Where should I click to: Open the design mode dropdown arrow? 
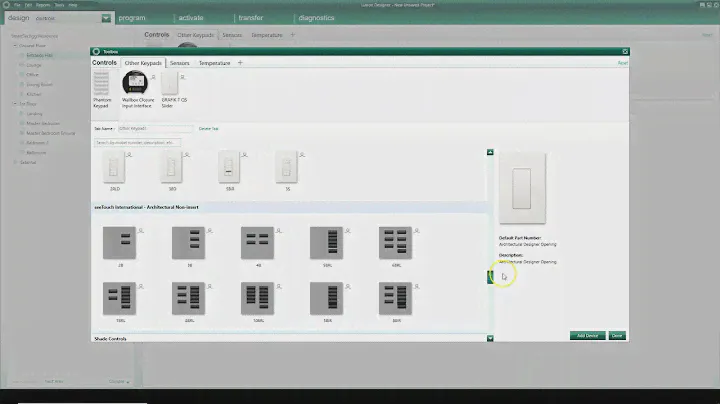(107, 18)
